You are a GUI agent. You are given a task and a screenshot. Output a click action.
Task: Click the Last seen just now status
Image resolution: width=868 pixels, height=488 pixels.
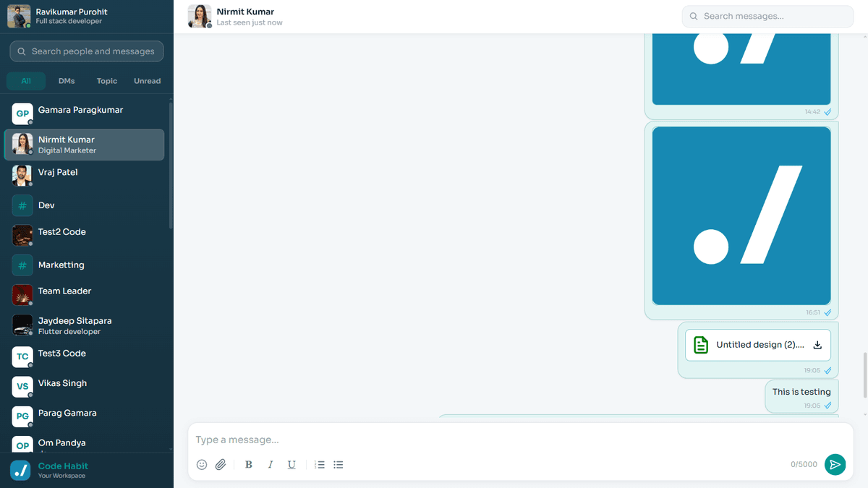click(250, 22)
